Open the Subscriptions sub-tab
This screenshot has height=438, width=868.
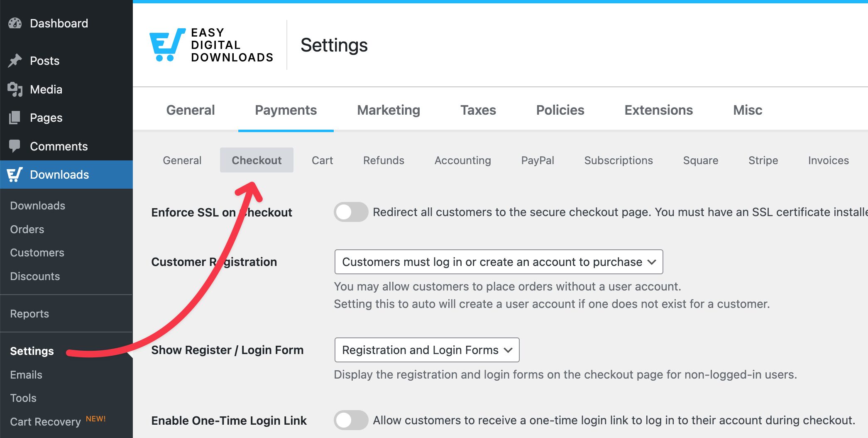[x=619, y=160]
